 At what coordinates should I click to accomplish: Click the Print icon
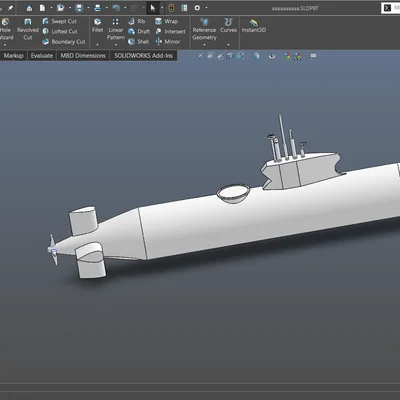[97, 8]
